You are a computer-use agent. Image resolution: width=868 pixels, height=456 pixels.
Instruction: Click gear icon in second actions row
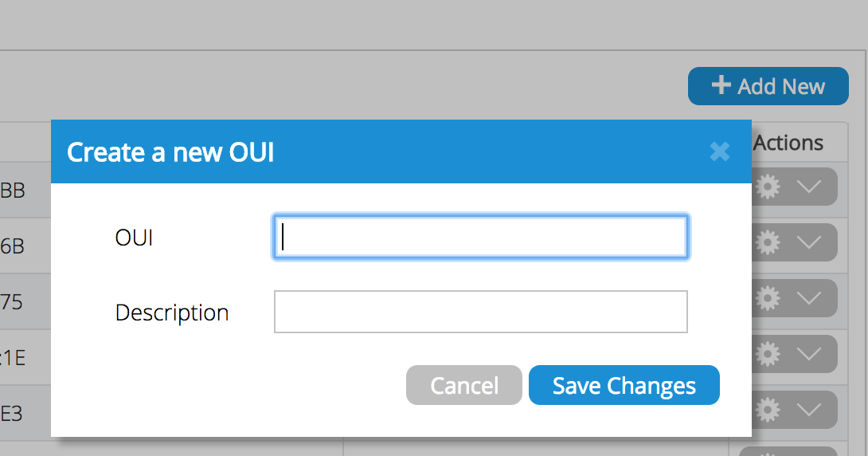767,242
